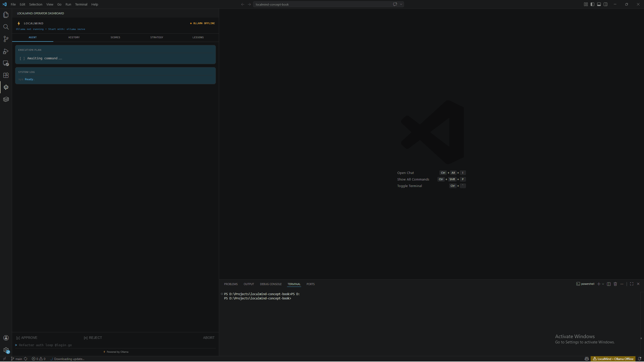This screenshot has height=362, width=644.
Task: Click the Copilot status icon in status bar
Action: click(x=587, y=359)
